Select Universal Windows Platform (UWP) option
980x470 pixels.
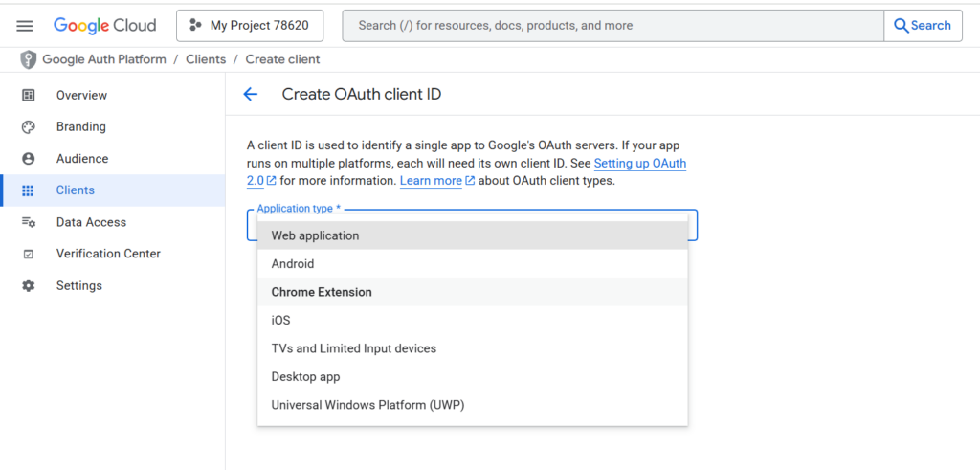(473, 405)
